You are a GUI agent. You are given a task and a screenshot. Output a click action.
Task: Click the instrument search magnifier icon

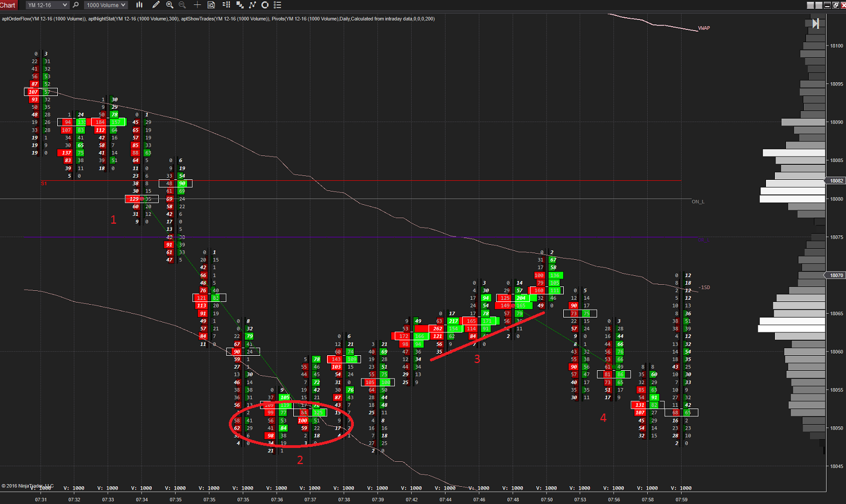coord(76,5)
